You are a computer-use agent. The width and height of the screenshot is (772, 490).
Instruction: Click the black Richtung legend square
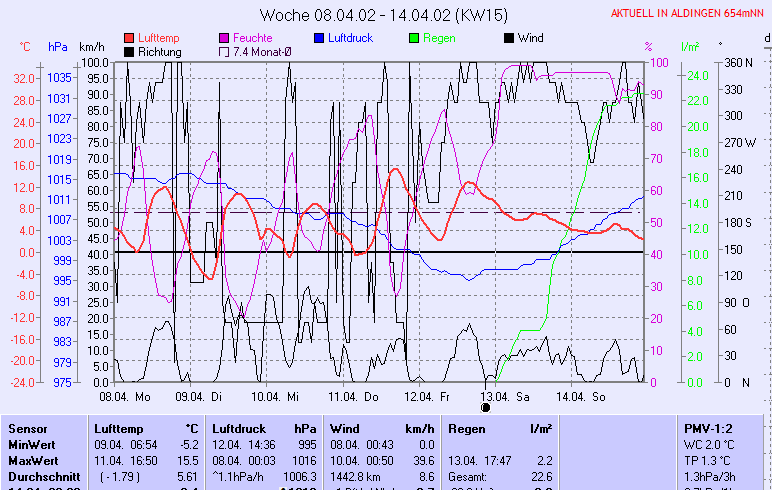[x=130, y=52]
